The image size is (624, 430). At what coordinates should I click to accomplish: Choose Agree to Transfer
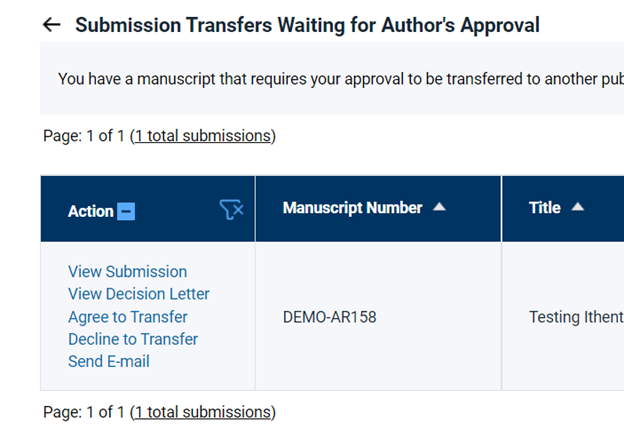[128, 317]
